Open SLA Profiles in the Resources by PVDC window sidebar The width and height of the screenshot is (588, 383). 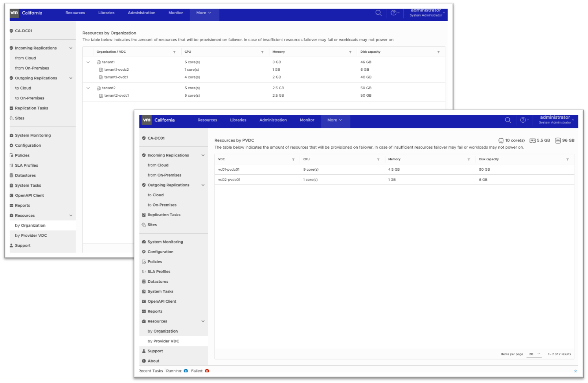159,271
